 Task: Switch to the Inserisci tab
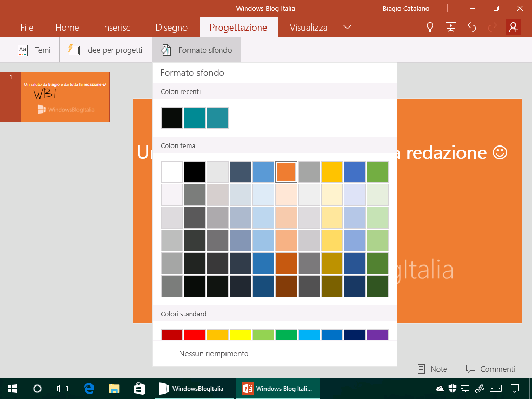point(117,28)
